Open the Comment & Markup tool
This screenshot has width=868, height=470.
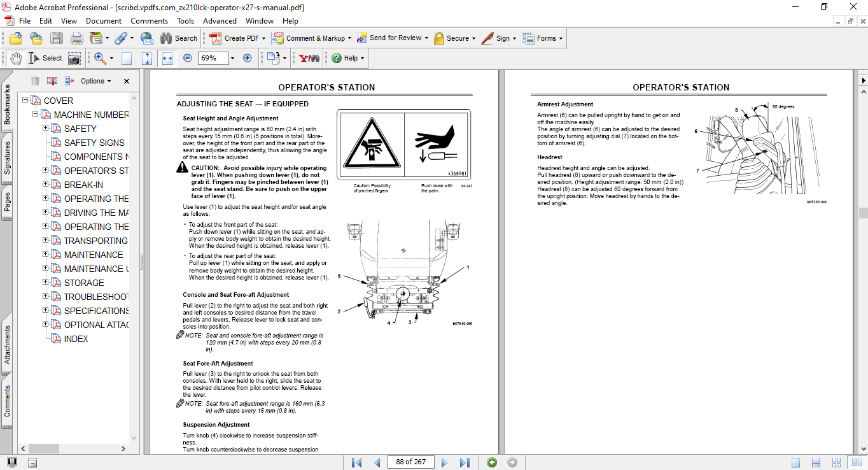click(277, 38)
